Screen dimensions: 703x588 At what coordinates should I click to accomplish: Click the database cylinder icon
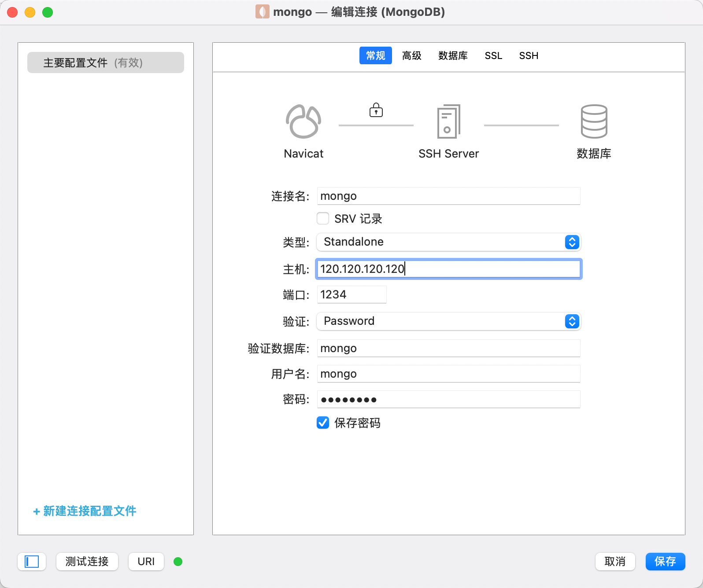[594, 121]
